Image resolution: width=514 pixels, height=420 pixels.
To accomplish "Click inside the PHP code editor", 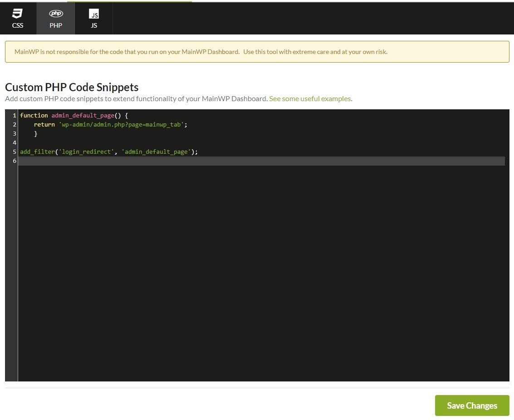I will tap(227, 204).
